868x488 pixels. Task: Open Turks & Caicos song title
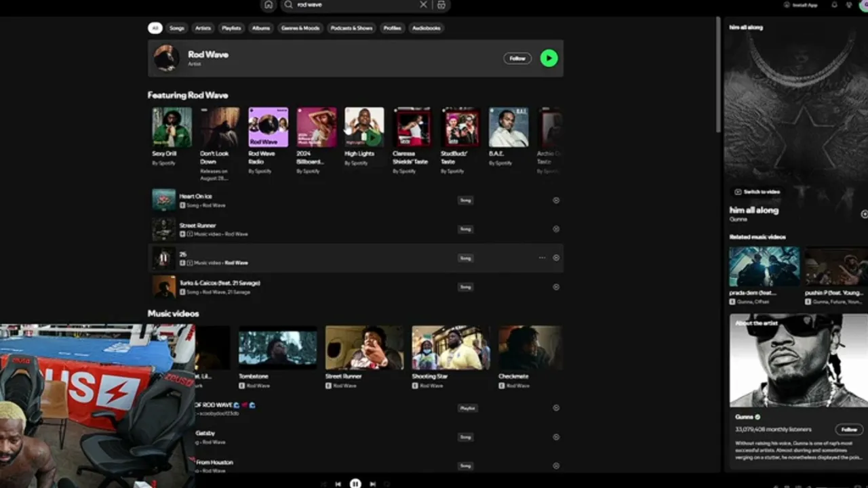coord(220,283)
